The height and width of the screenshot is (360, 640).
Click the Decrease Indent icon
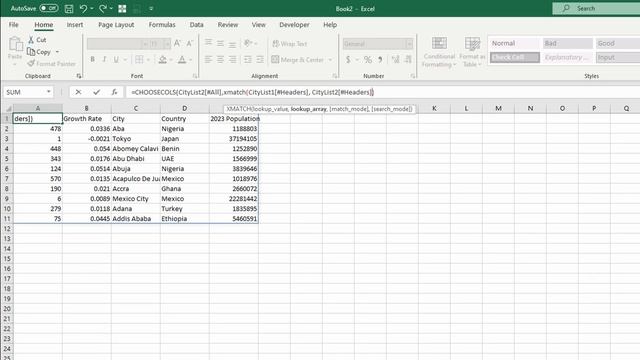248,60
